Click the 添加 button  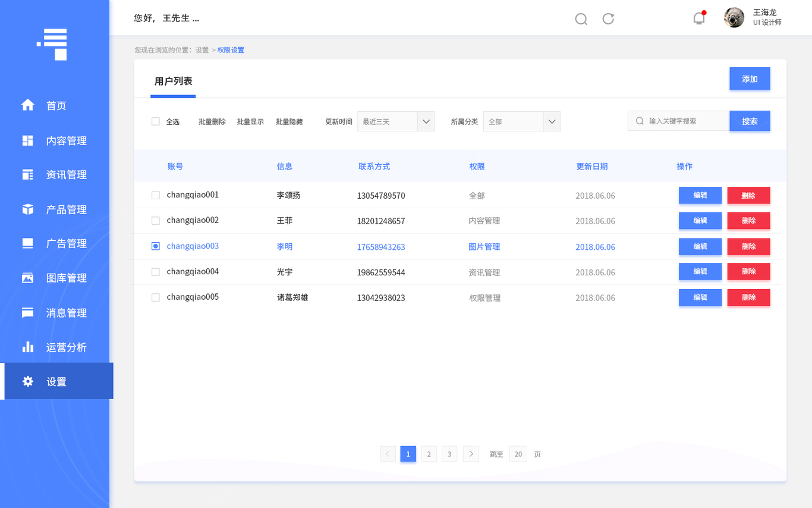click(750, 79)
